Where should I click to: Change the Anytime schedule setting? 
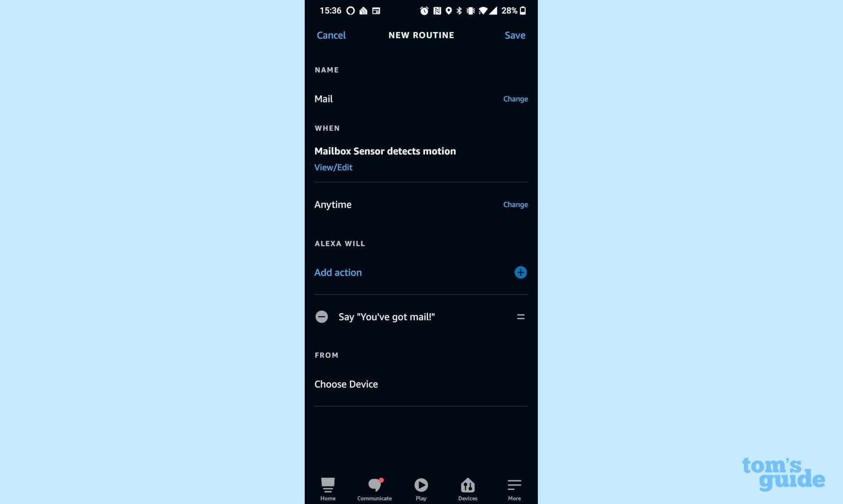click(x=515, y=204)
